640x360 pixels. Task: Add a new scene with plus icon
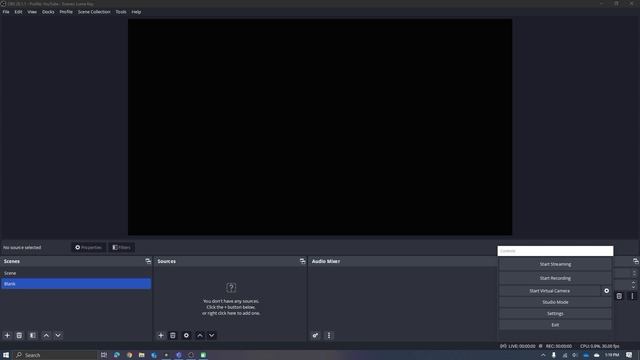pyautogui.click(x=7, y=335)
